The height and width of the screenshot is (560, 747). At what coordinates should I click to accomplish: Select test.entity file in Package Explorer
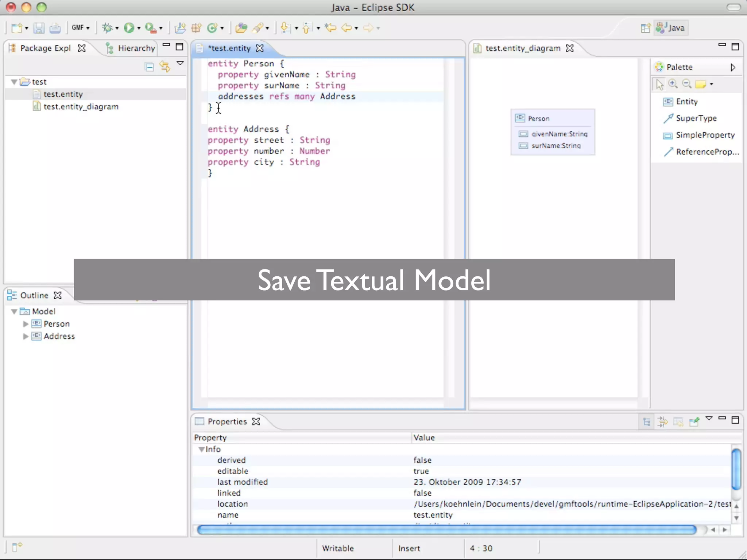[x=63, y=94]
